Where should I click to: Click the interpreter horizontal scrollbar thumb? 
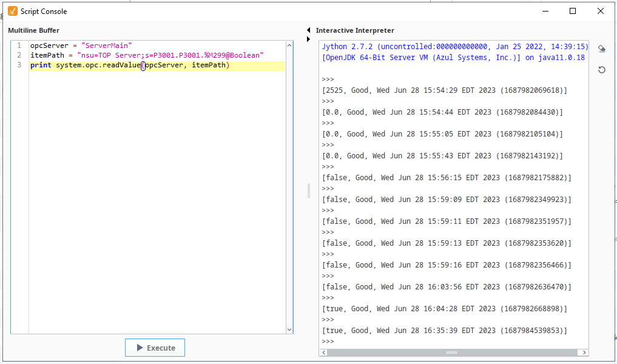click(x=452, y=352)
